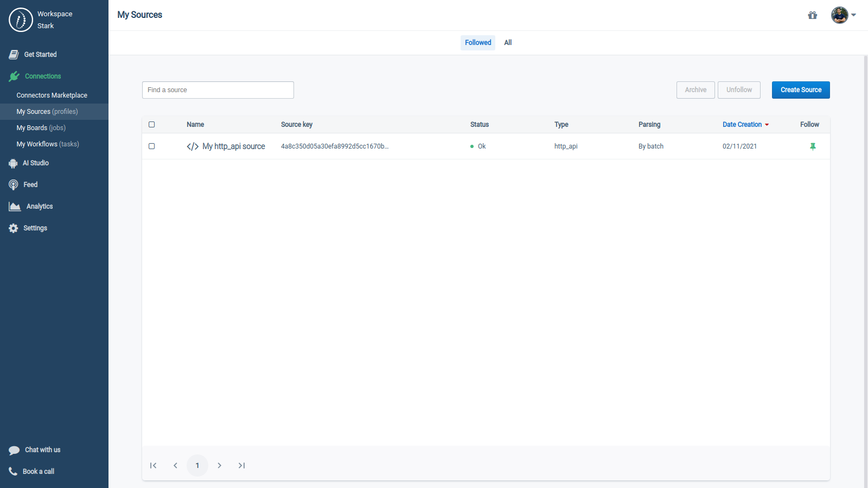Screen dimensions: 868x488
Task: Click the source key 4a8c350d05a30efa8992d5cc1670b…
Action: tap(335, 146)
